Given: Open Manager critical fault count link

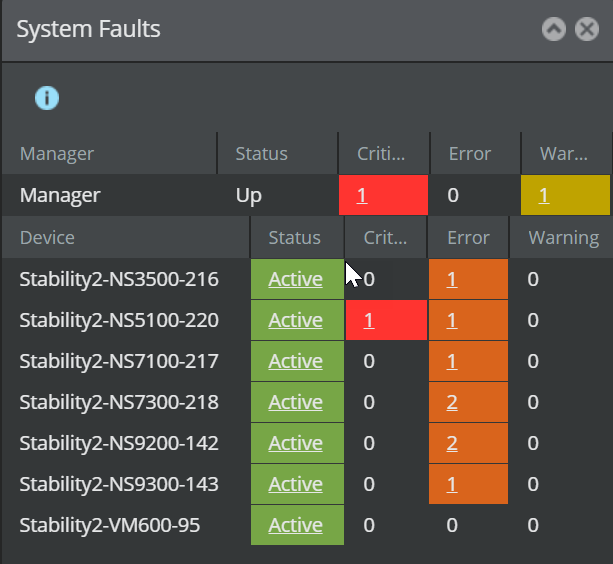Looking at the screenshot, I should (x=362, y=195).
